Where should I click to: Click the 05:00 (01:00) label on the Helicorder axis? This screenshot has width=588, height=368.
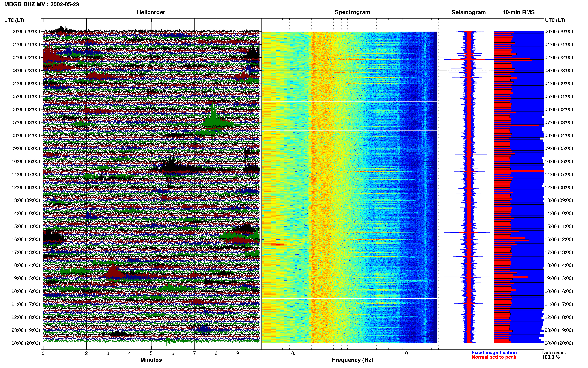point(26,96)
